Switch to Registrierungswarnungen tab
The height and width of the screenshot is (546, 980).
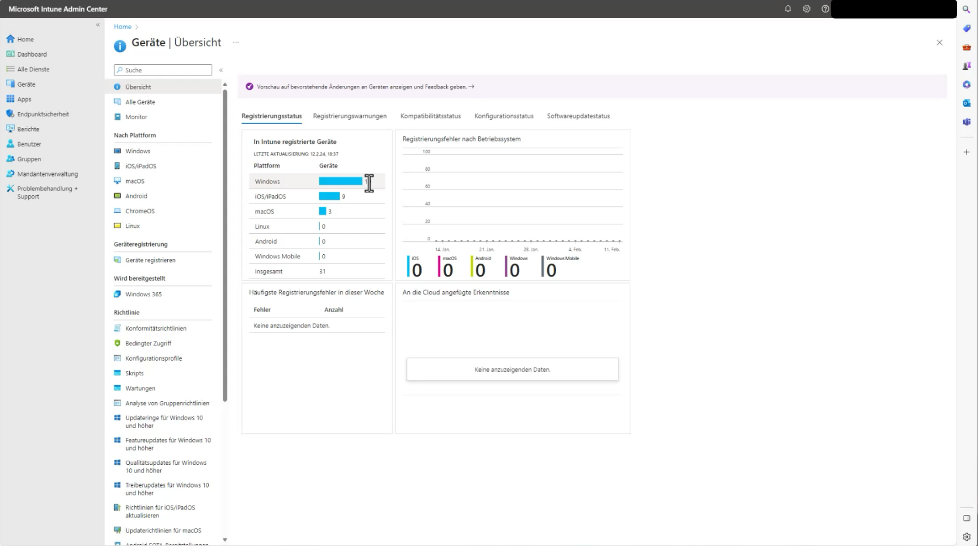click(350, 116)
